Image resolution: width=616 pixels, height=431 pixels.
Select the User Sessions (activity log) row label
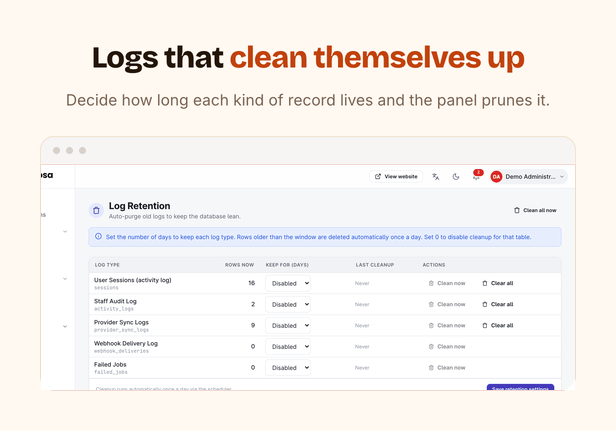[x=132, y=280]
